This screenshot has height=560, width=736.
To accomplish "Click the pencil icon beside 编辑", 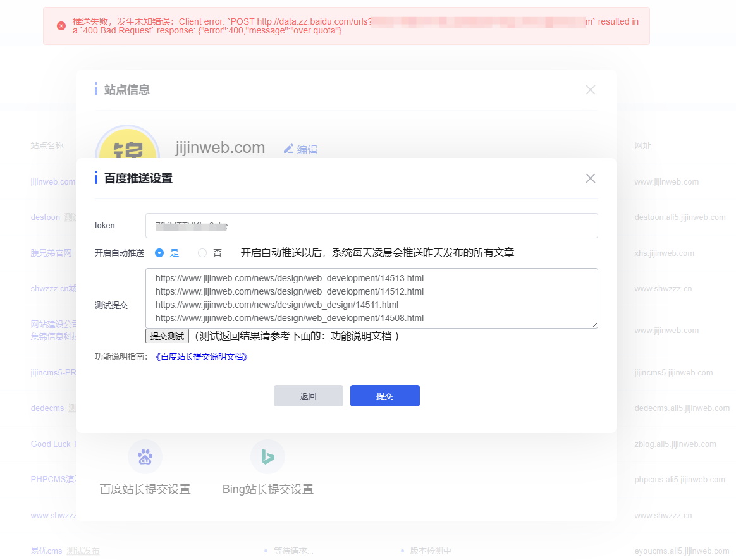I will (x=289, y=149).
